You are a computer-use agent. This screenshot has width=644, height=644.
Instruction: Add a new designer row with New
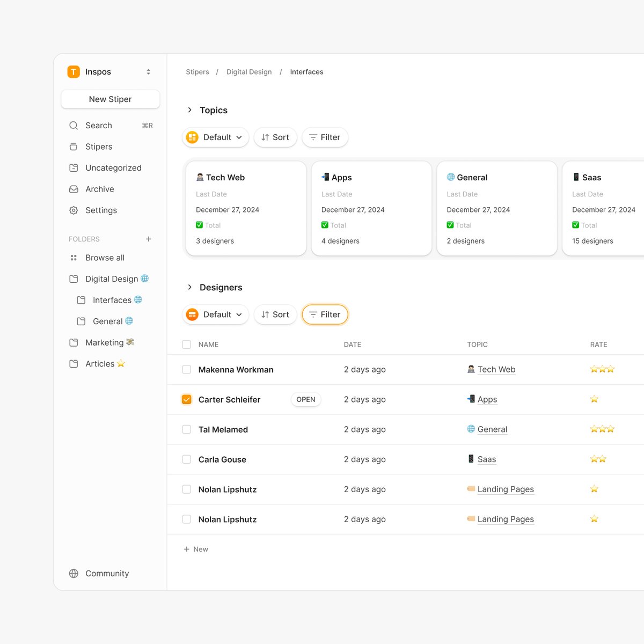(196, 549)
